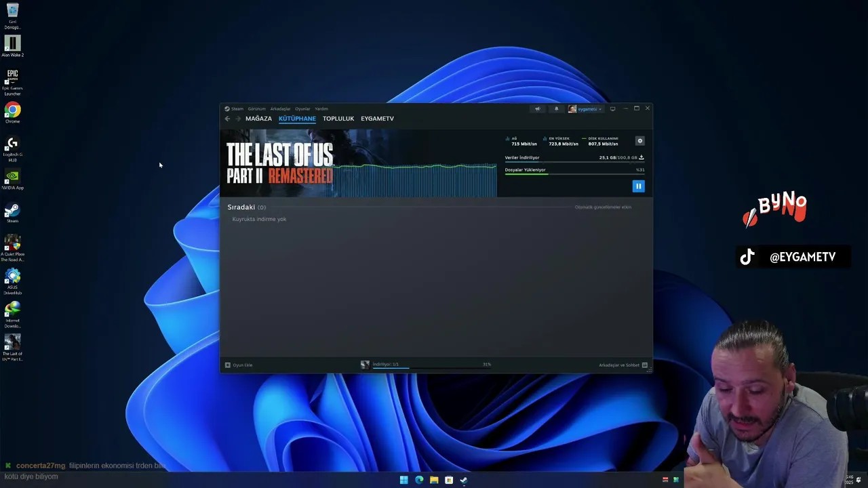Viewport: 868px width, 488px height.
Task: Click the Oyun Ekle button
Action: [239, 365]
